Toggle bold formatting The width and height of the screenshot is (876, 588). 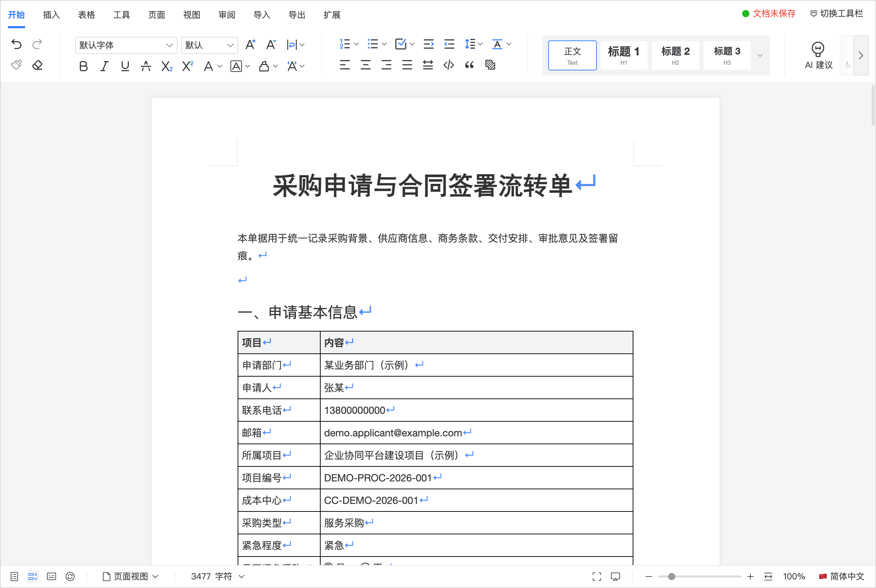pos(84,67)
